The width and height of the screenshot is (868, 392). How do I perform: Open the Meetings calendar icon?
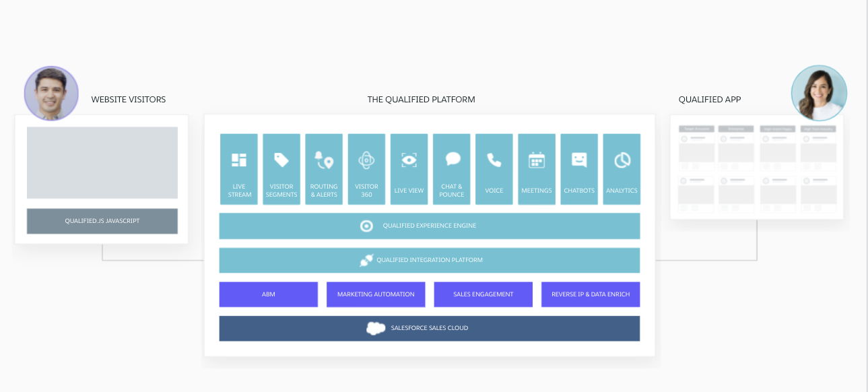point(537,160)
